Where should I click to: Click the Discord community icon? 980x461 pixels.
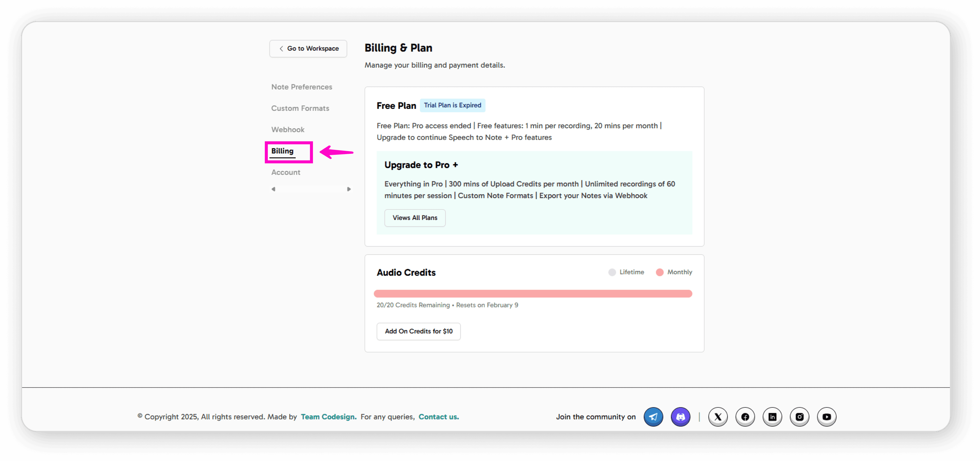(x=680, y=417)
